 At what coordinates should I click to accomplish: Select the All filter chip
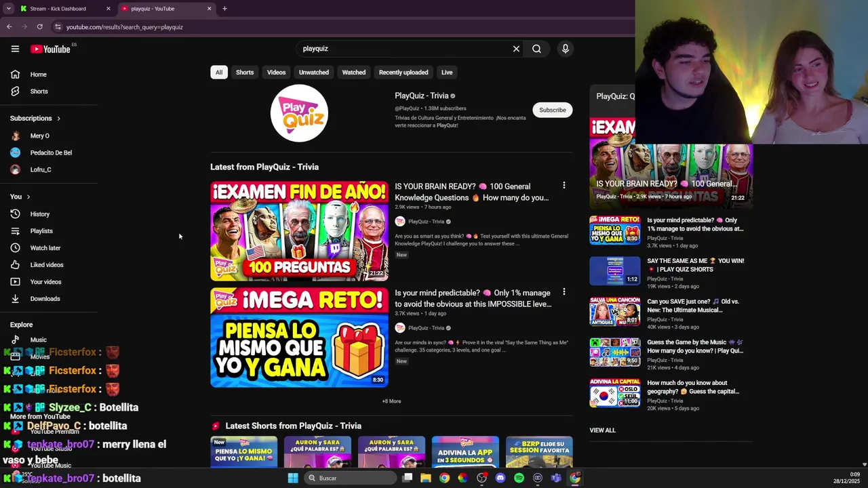pos(219,73)
